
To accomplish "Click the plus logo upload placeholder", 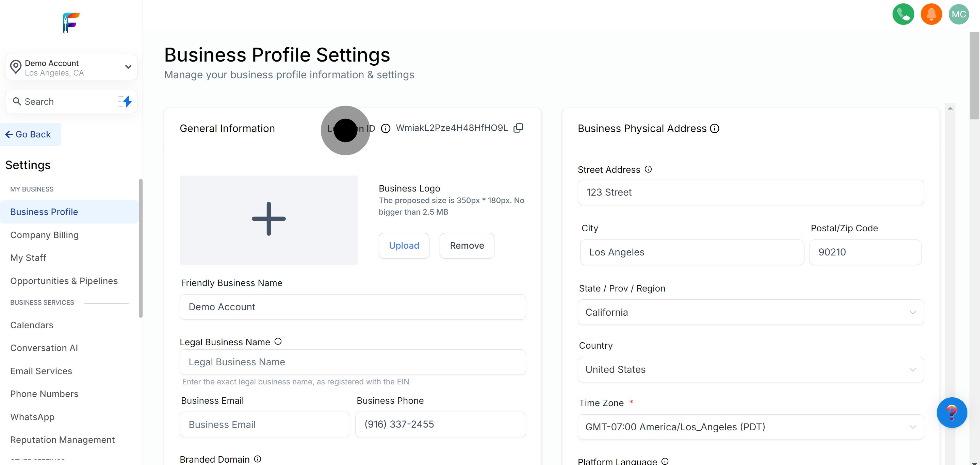I will [268, 220].
